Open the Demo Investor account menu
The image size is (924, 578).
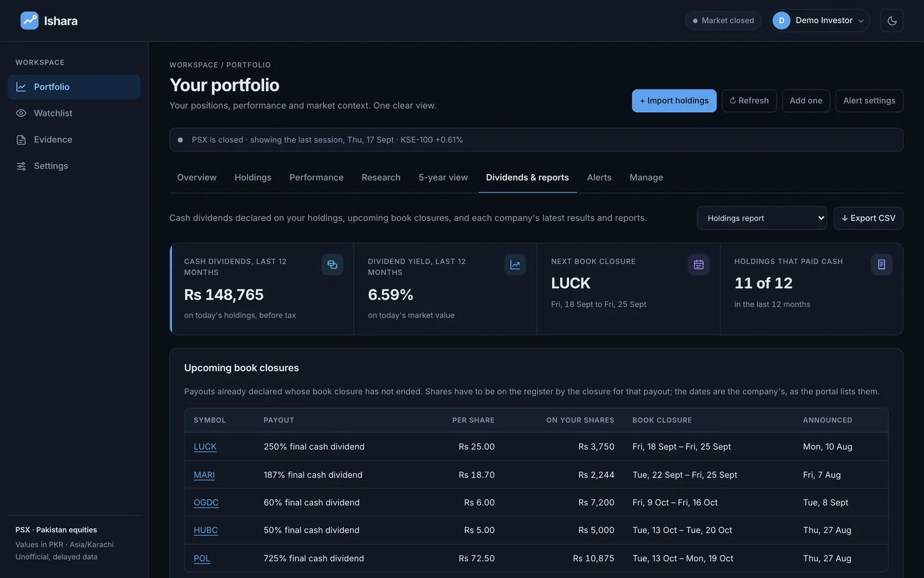point(819,21)
